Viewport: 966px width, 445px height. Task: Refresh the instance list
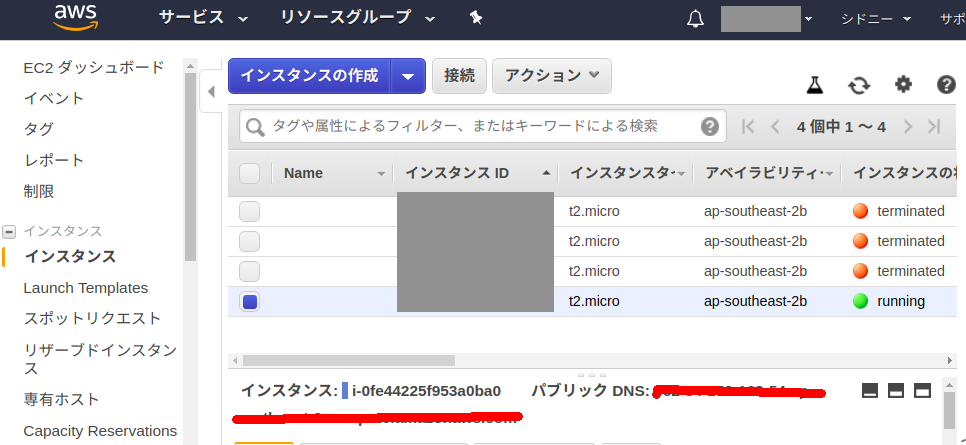(859, 85)
